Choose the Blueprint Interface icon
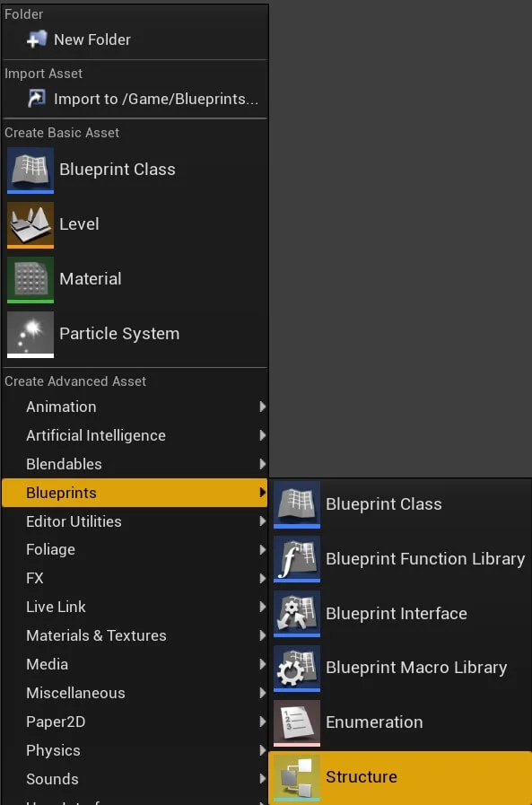The image size is (532, 805). point(297,614)
